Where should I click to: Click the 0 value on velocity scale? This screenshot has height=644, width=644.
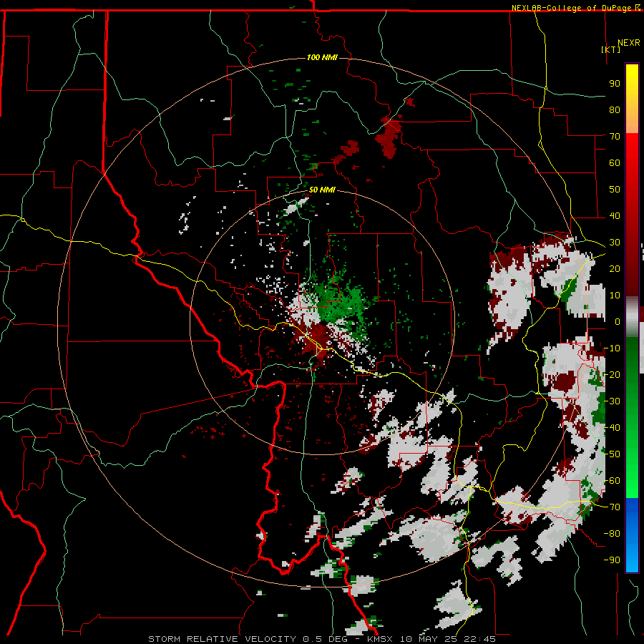tap(618, 321)
